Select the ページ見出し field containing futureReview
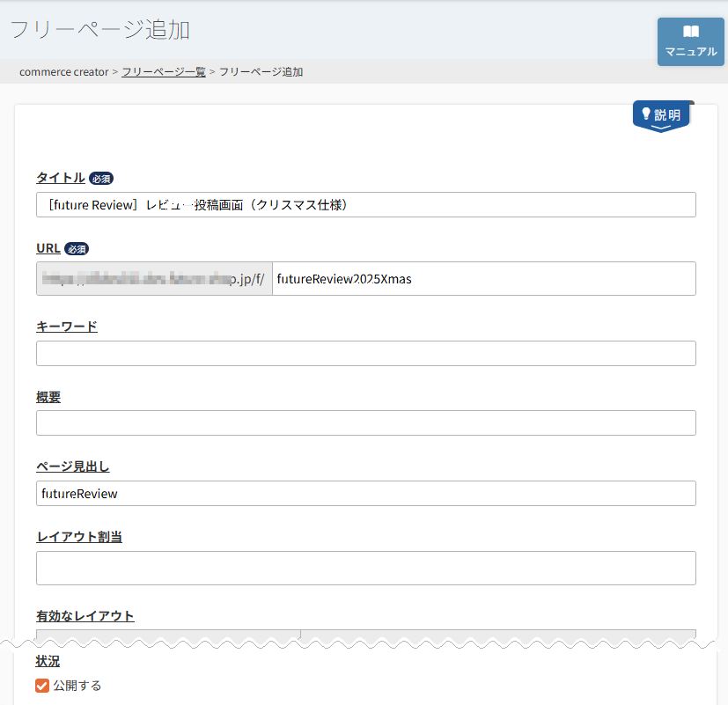The width and height of the screenshot is (728, 705). point(365,494)
